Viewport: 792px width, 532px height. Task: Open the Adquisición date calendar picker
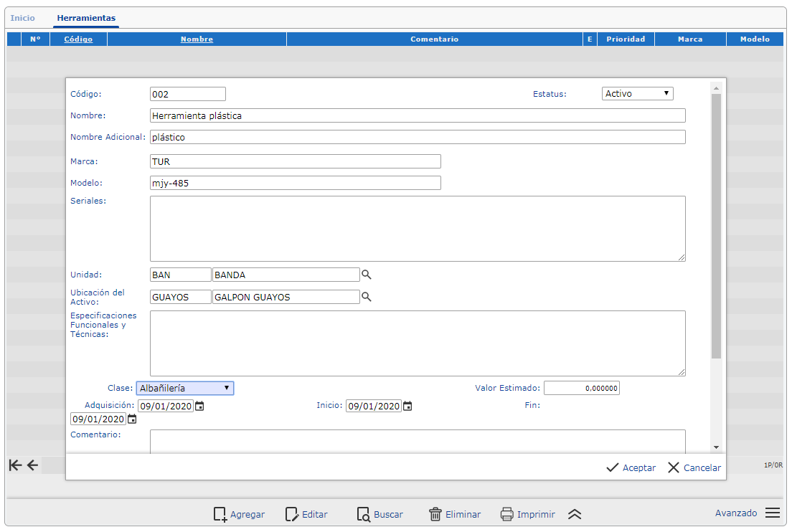200,407
